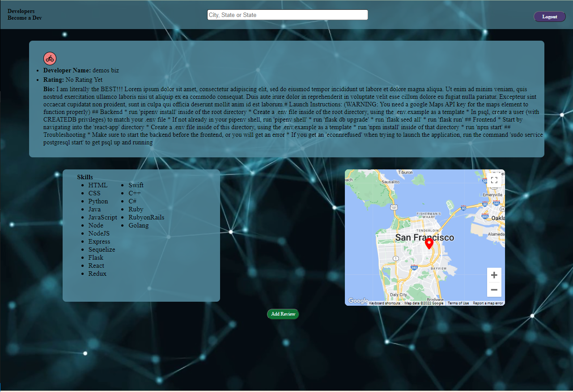Click the Daly City label on map

point(398,295)
